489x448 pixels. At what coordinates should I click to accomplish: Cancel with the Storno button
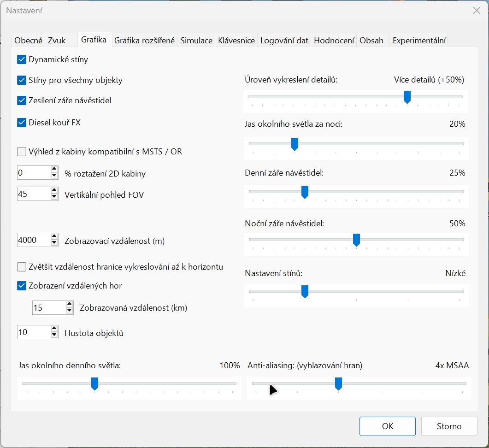(449, 426)
